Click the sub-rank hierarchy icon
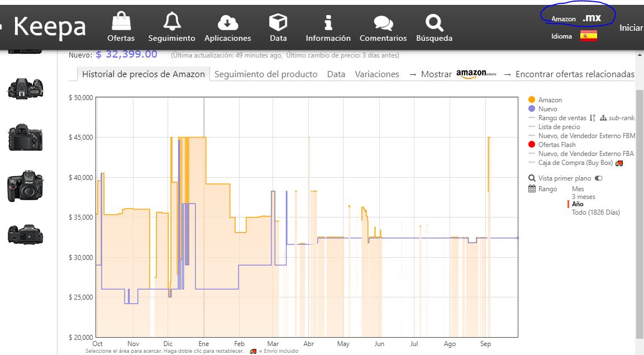This screenshot has height=355, width=644. click(x=603, y=118)
